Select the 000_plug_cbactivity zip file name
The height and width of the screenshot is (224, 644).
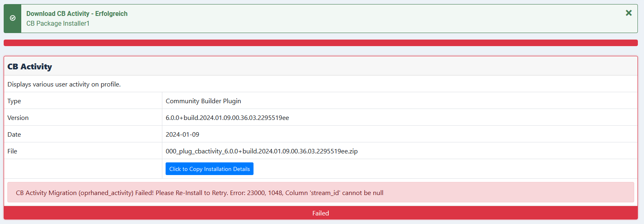click(262, 151)
